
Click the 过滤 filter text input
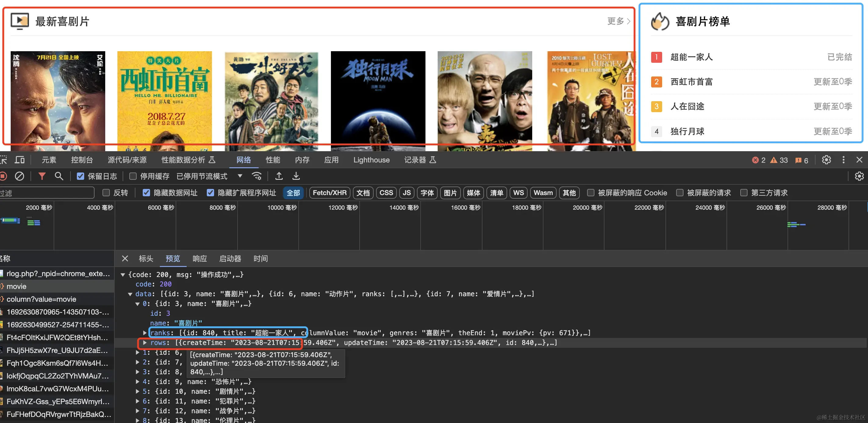click(47, 193)
